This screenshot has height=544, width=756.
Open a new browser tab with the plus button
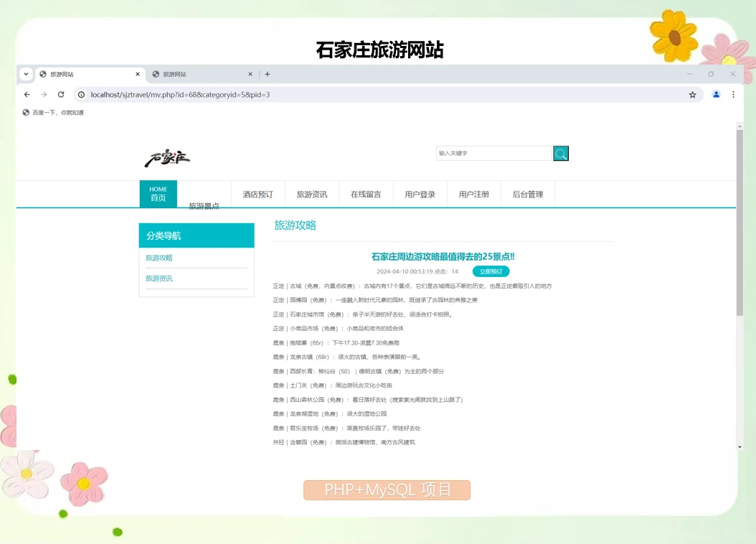(266, 74)
